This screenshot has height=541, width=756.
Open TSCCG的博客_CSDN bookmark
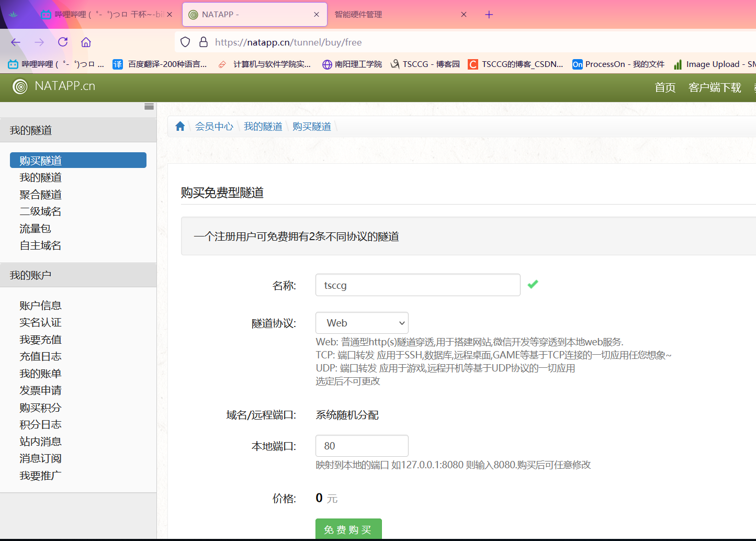(516, 64)
